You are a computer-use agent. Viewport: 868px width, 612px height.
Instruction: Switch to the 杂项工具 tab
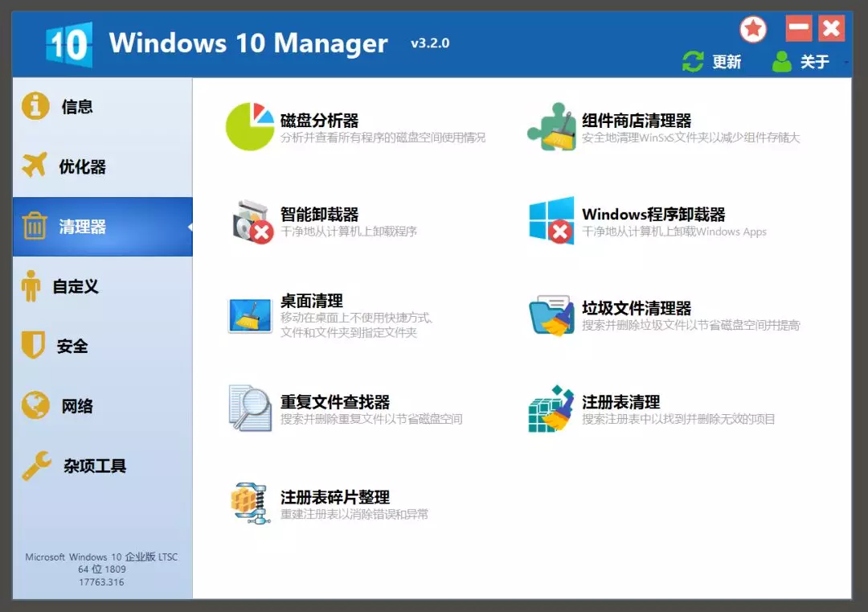[x=102, y=466]
